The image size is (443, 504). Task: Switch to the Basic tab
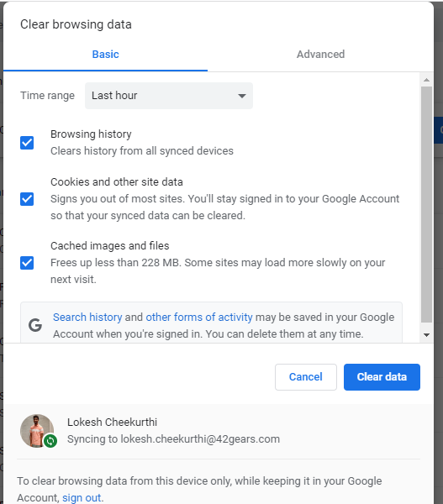[106, 55]
